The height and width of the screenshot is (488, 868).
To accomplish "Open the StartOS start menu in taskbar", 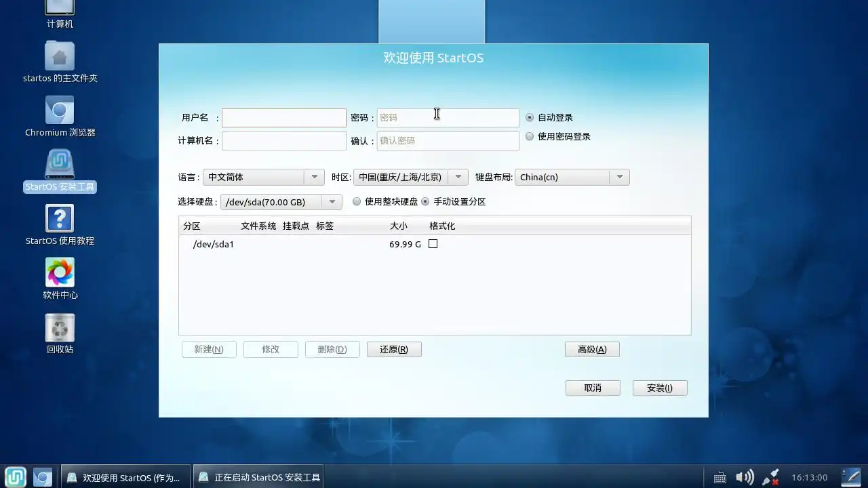I will point(16,477).
